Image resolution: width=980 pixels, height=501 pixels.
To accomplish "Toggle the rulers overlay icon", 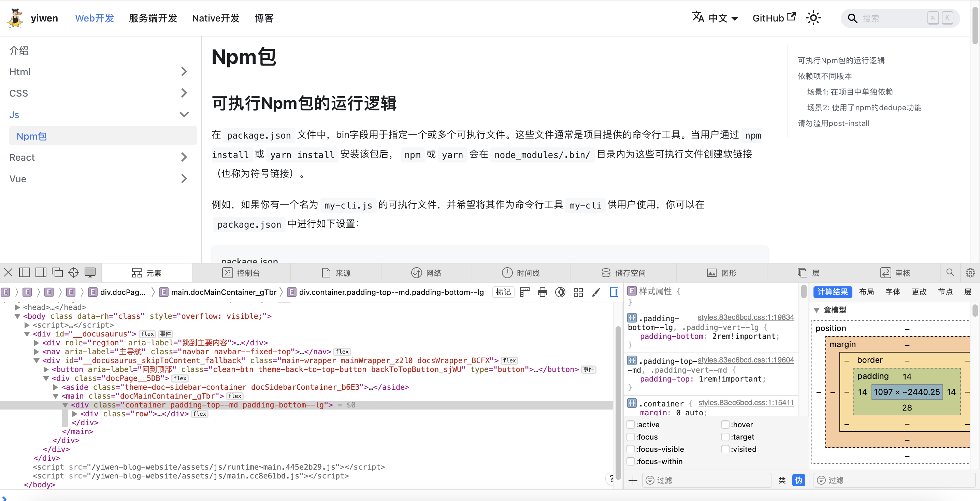I will pyautogui.click(x=524, y=292).
